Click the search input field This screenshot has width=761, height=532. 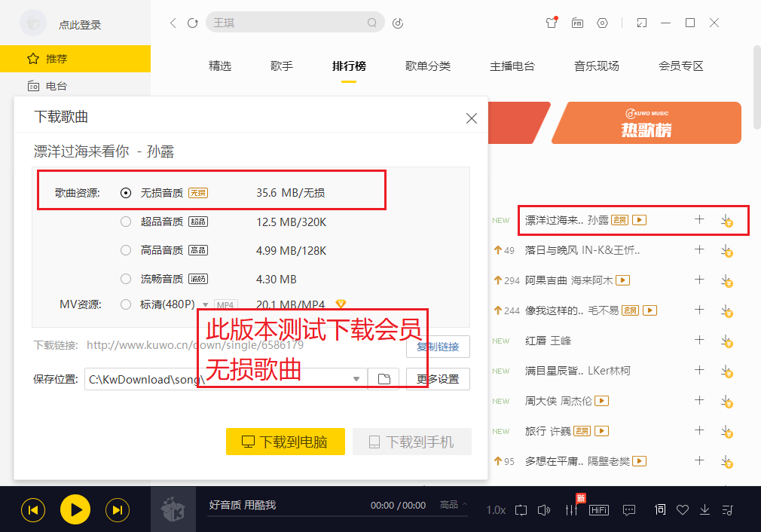295,23
